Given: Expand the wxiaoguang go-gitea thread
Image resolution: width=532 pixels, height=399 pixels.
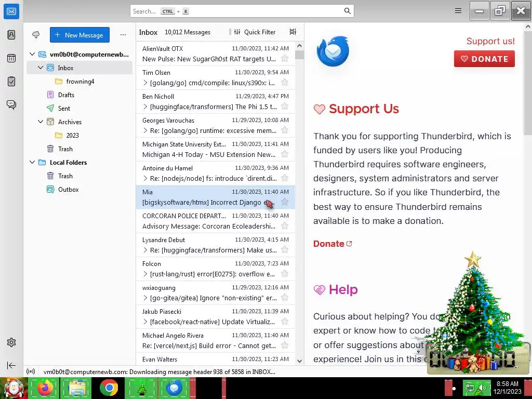Looking at the screenshot, I should [145, 298].
